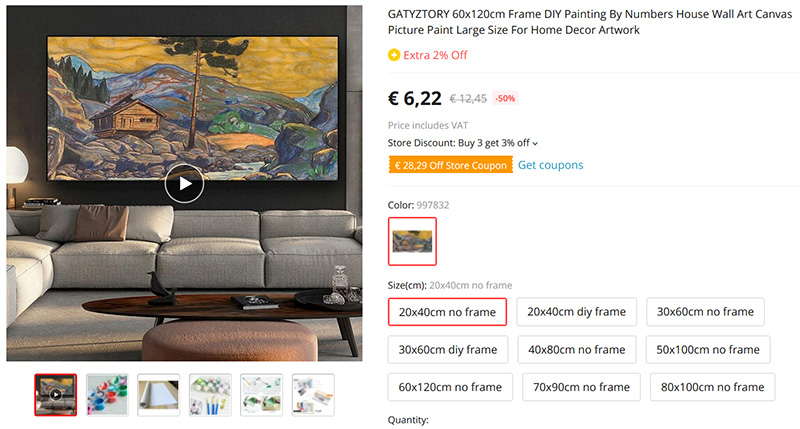Select size 20x40cm no frame
800x429 pixels.
(x=447, y=312)
